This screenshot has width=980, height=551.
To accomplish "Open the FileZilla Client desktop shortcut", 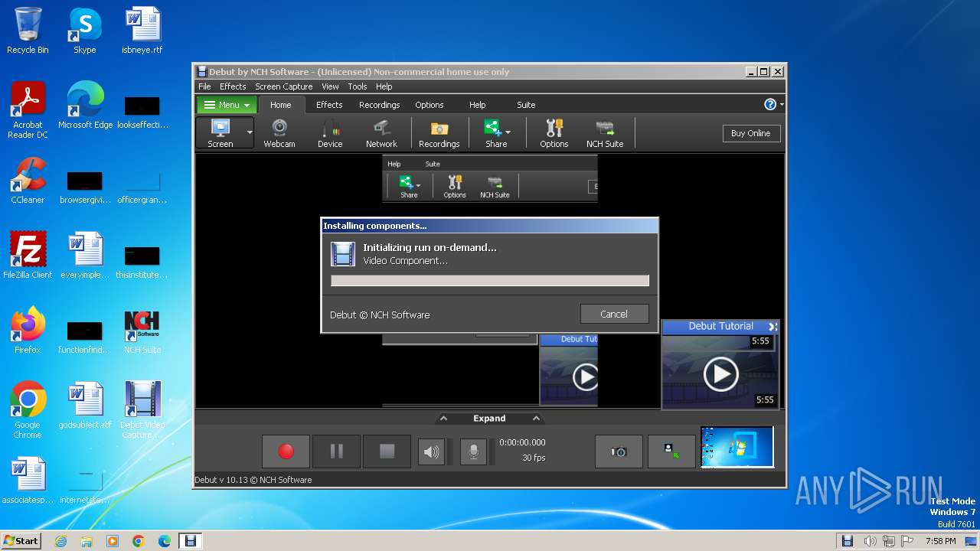I will [x=28, y=256].
